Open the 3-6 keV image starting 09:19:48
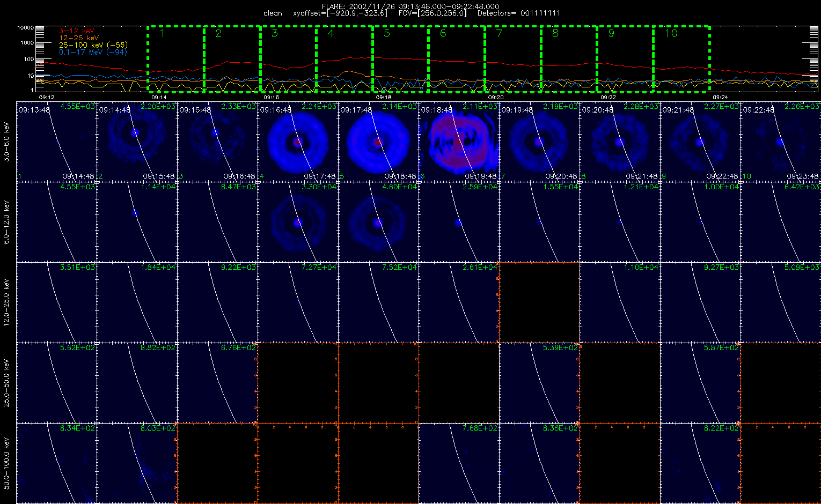The image size is (821, 504). point(539,142)
